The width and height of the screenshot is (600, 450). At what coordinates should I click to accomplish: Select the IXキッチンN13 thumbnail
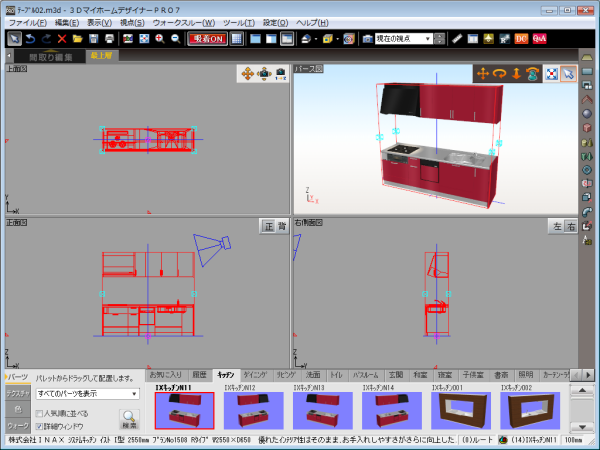click(322, 410)
